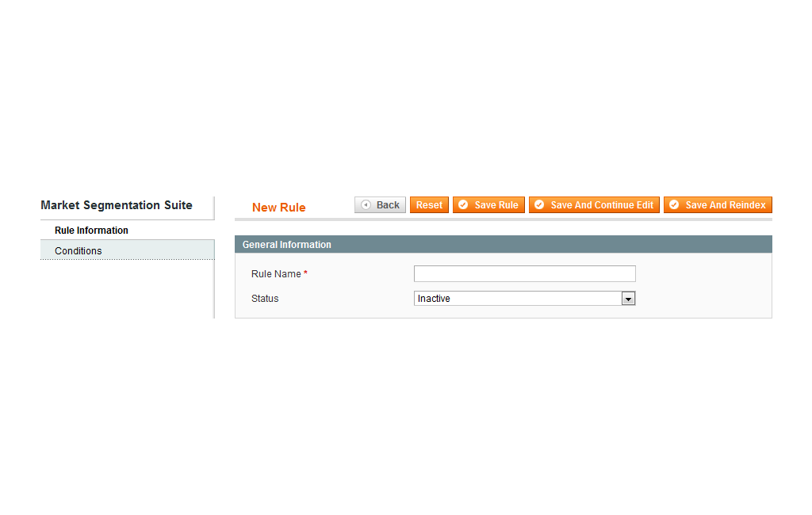812x515 pixels.
Task: Switch to the Conditions tab
Action: point(128,250)
